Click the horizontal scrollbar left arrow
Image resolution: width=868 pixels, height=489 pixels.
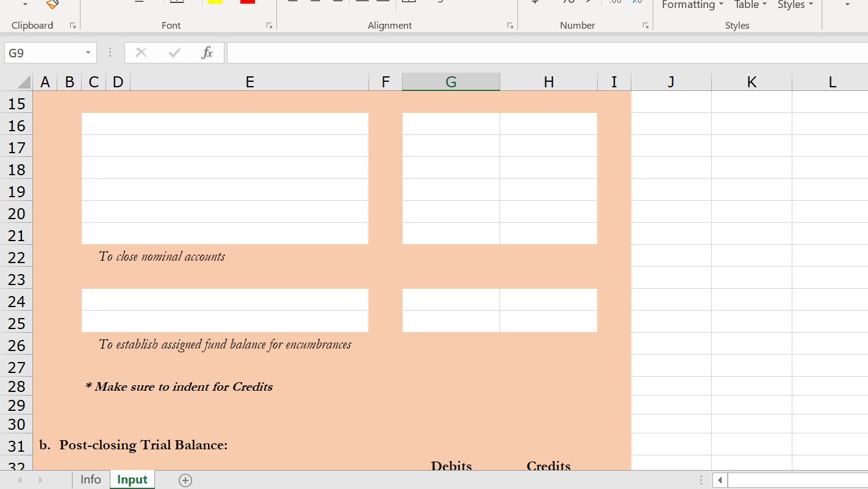click(720, 480)
